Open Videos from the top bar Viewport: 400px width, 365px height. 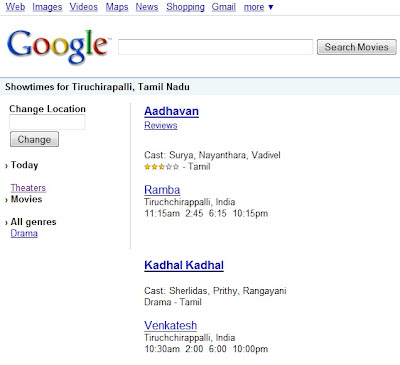pos(84,7)
